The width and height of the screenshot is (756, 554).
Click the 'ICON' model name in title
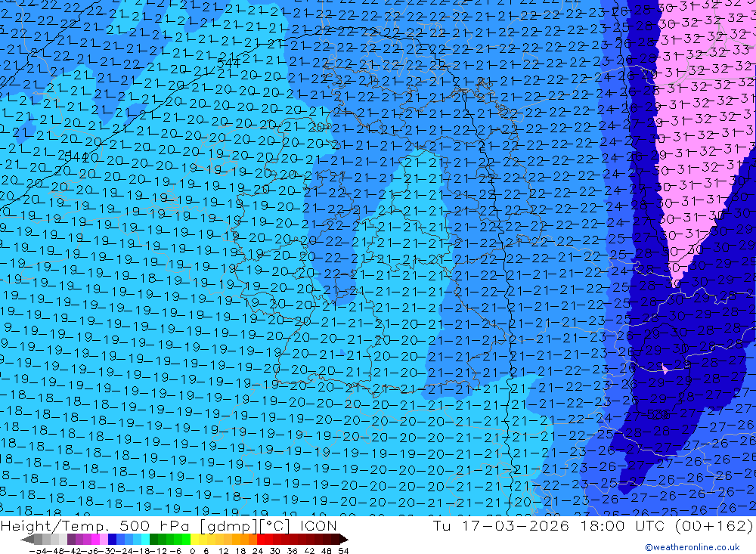pos(318,525)
